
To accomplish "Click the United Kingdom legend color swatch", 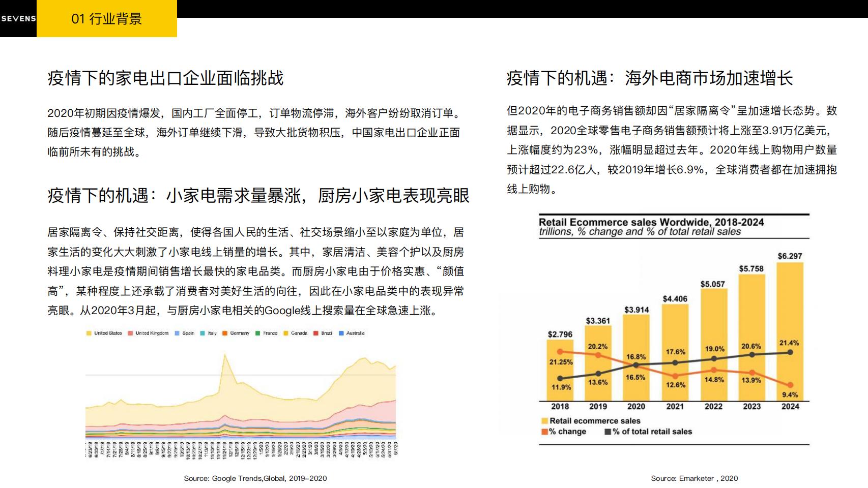I will [x=131, y=333].
